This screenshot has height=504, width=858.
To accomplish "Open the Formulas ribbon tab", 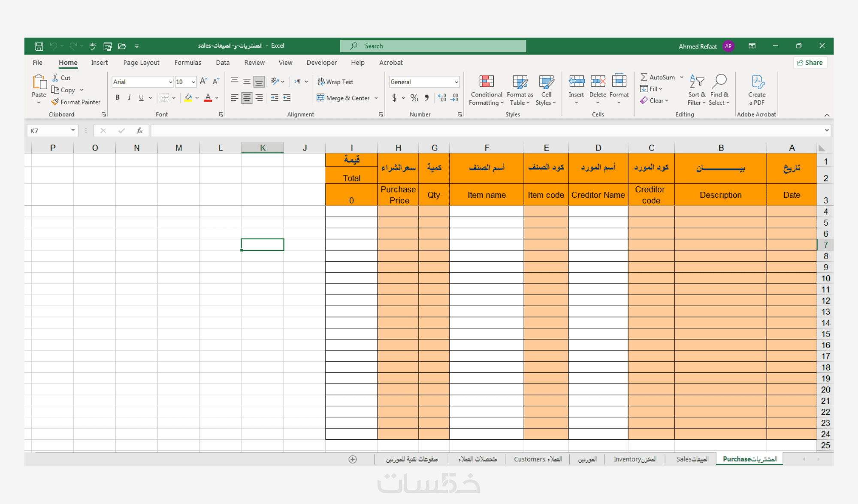I will pos(187,63).
